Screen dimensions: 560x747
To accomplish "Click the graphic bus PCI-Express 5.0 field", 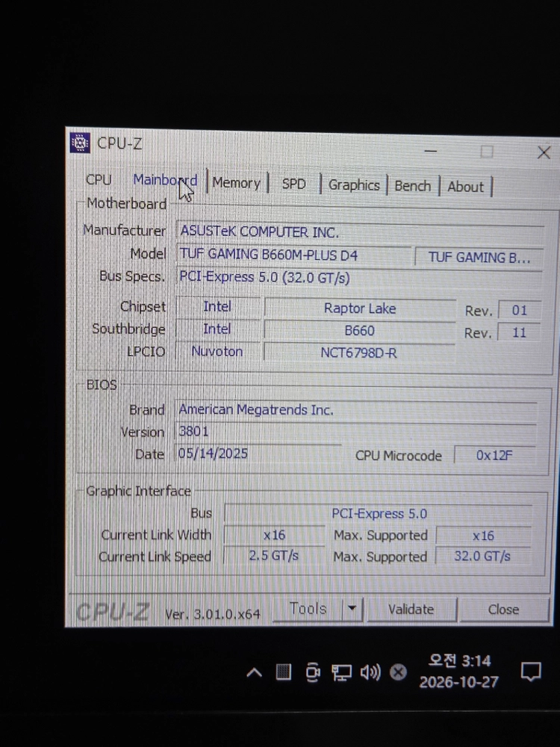I will 379,514.
